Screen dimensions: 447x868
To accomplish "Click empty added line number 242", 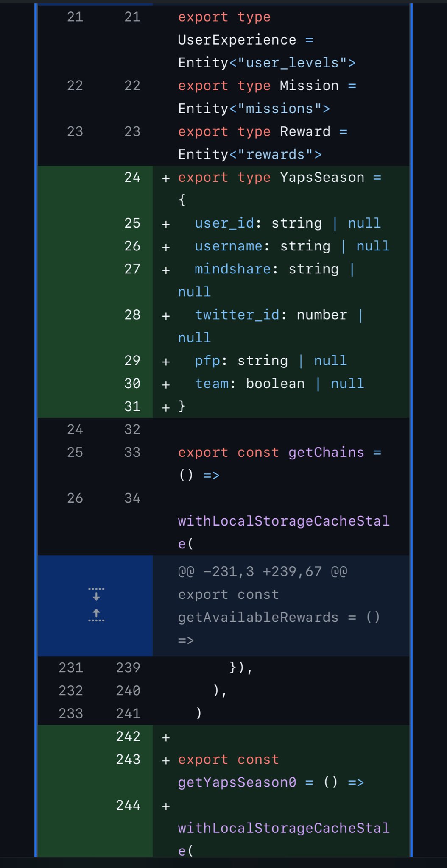I will tap(128, 736).
